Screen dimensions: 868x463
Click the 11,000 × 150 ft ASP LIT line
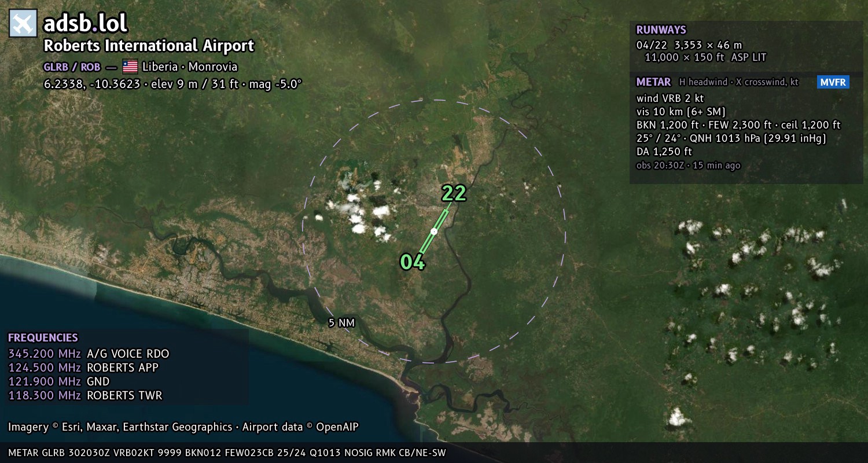[x=705, y=57]
